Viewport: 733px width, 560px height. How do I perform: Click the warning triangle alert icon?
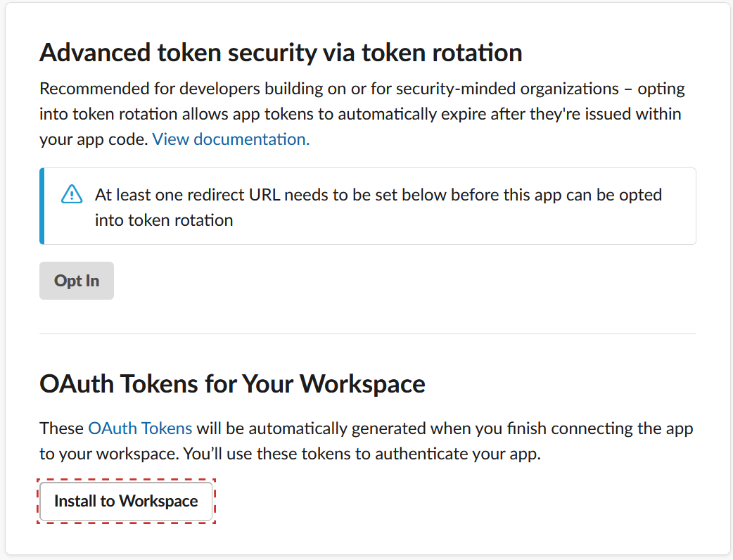[x=72, y=194]
